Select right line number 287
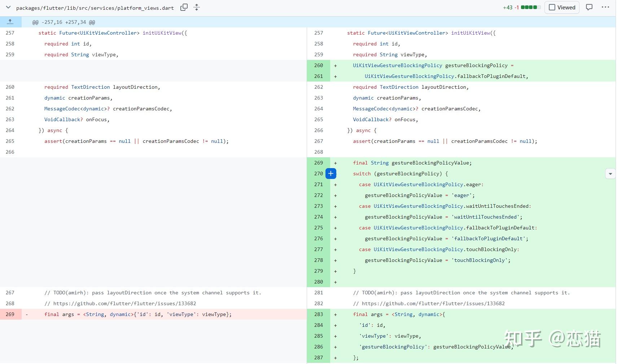This screenshot has height=364, width=617. click(319, 358)
